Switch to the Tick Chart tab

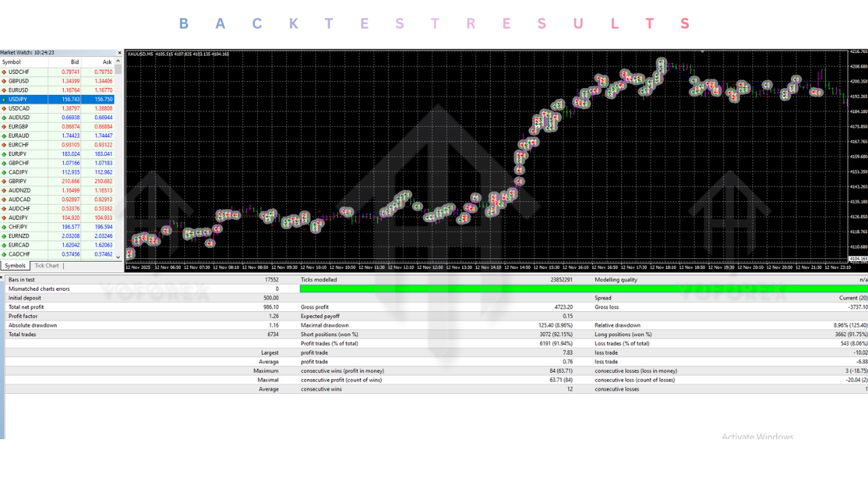click(47, 266)
